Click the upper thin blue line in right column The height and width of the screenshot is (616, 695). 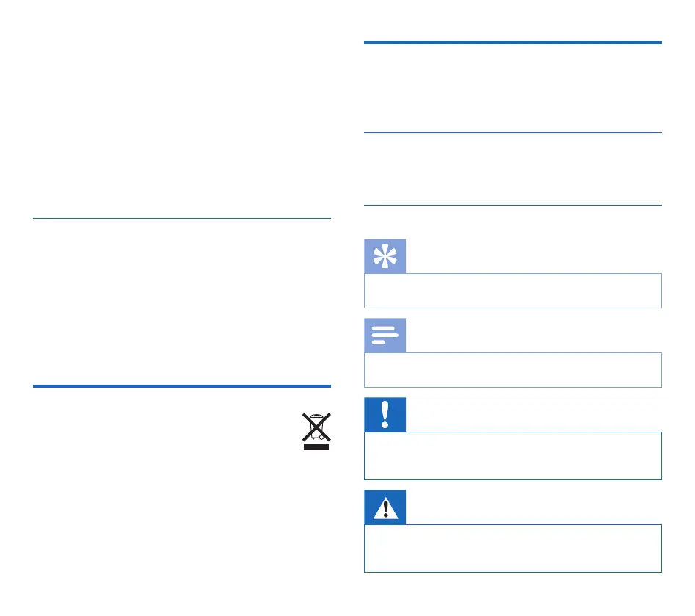pyautogui.click(x=513, y=133)
